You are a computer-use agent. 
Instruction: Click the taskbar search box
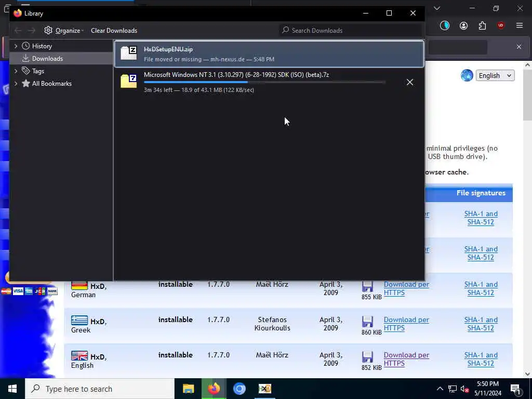100,389
